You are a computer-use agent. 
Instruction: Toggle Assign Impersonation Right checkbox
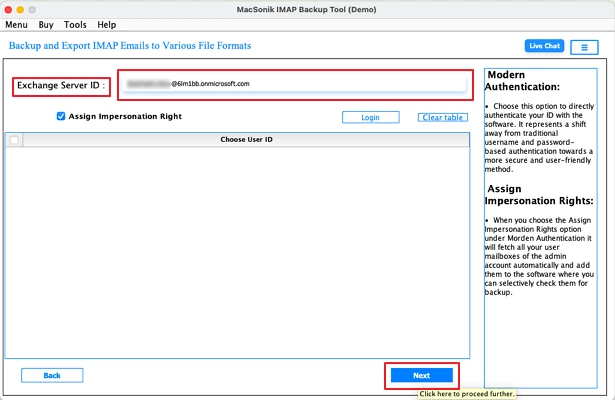point(61,116)
